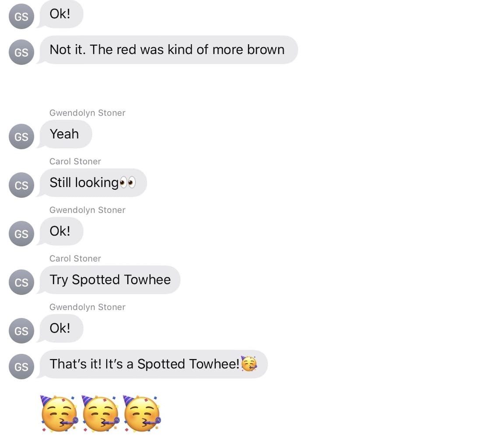This screenshot has height=437, width=504.
Task: Select the leftmost large party face emoji
Action: (59, 414)
